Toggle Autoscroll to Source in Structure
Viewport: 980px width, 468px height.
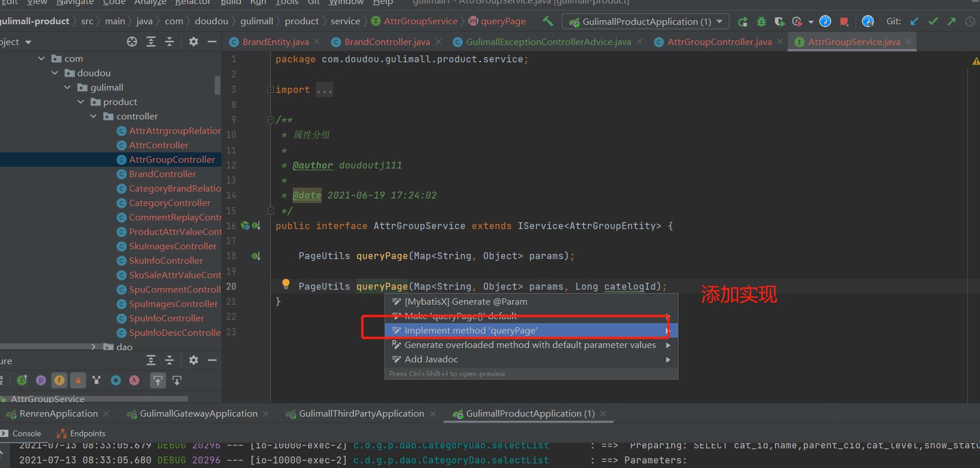[x=157, y=380]
